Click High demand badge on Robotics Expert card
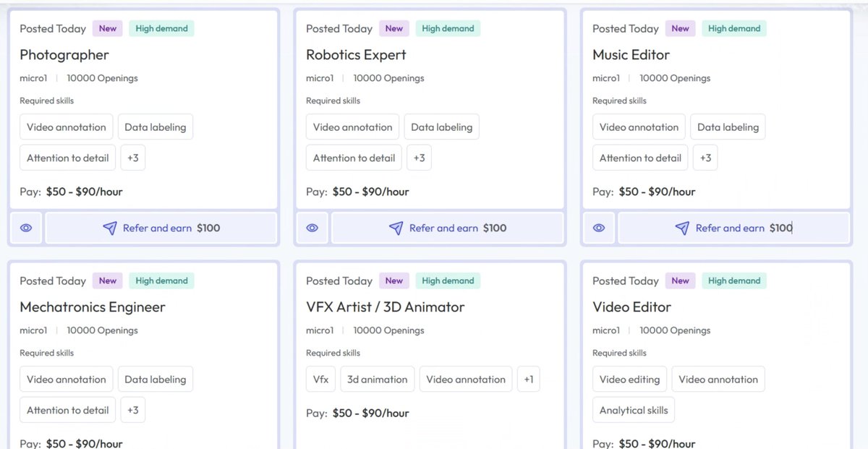 point(448,29)
